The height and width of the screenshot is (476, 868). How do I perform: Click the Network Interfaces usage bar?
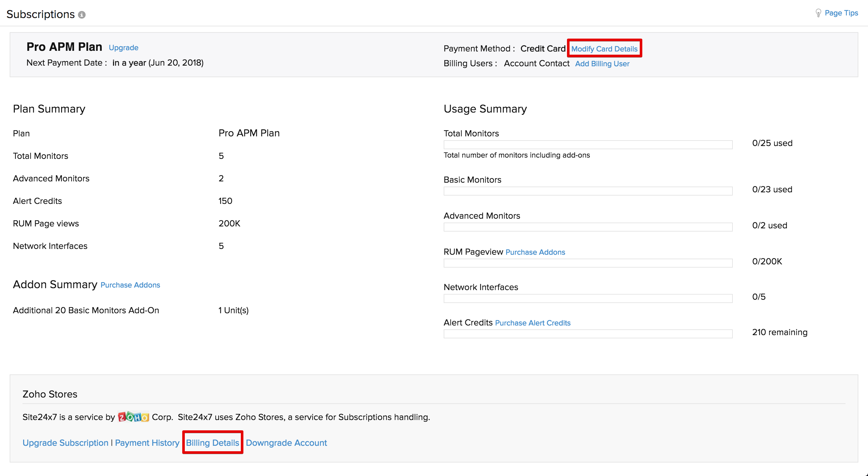click(x=588, y=298)
